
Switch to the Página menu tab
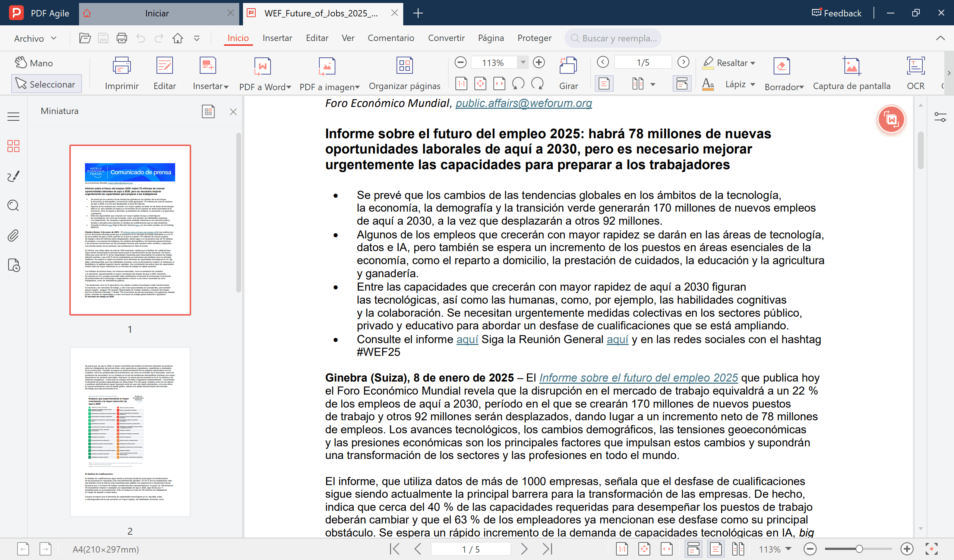click(x=491, y=38)
